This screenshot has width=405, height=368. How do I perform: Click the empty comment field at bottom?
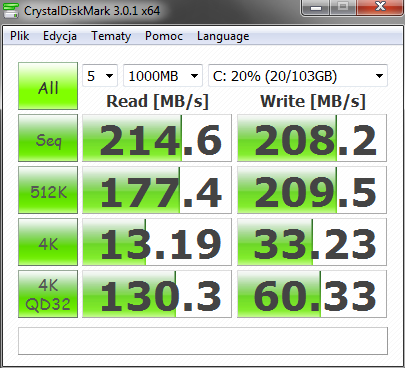[x=203, y=341]
